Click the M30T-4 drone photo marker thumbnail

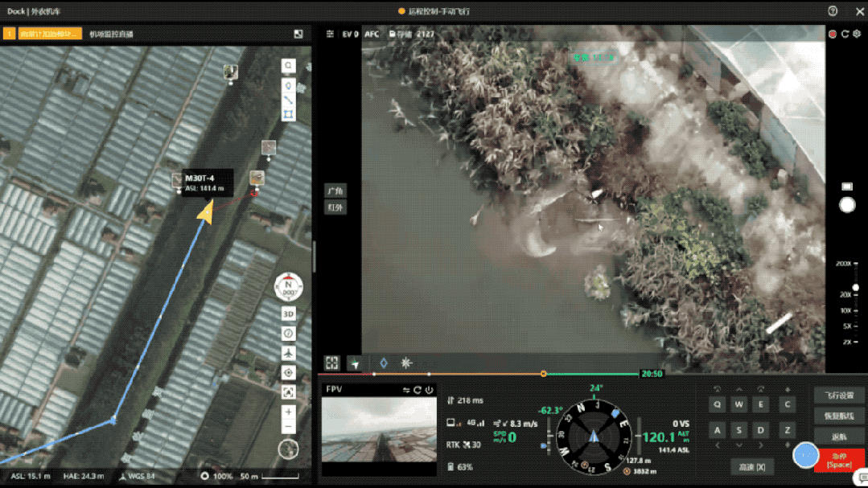(177, 180)
